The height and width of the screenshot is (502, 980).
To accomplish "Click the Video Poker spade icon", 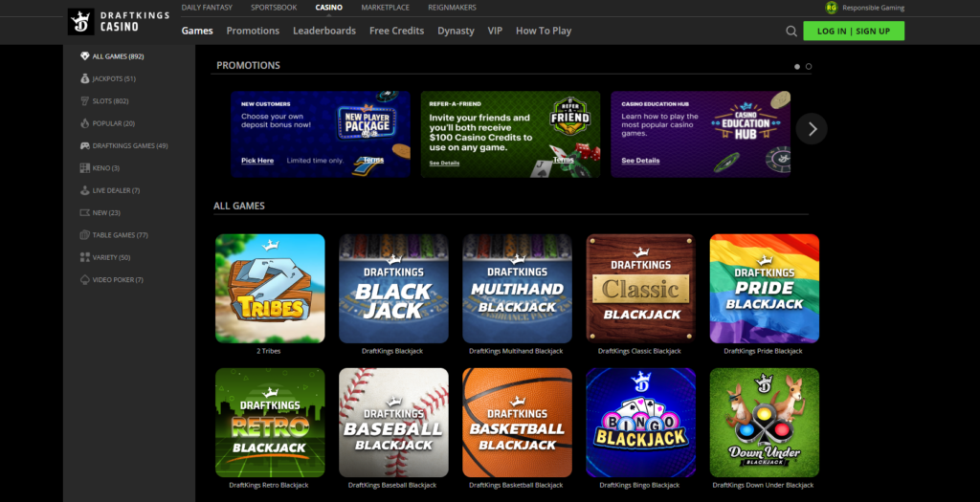I will 85,280.
